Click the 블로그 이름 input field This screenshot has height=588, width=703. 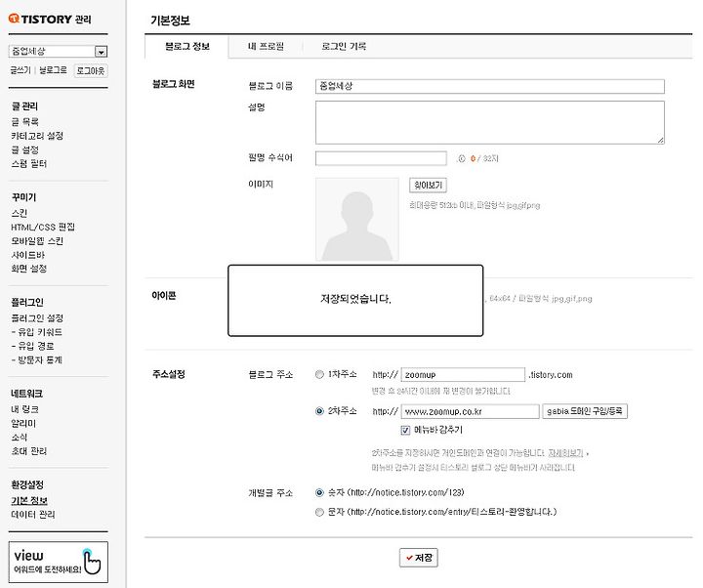490,86
